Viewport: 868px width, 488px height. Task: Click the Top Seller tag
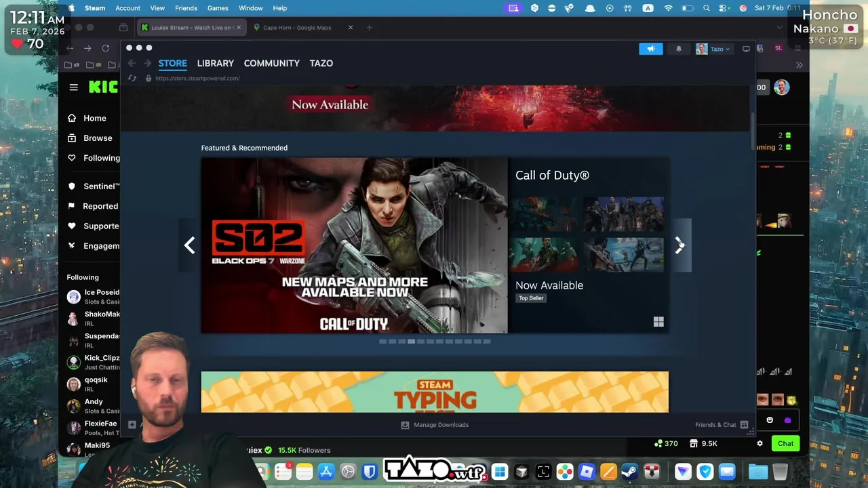(531, 298)
